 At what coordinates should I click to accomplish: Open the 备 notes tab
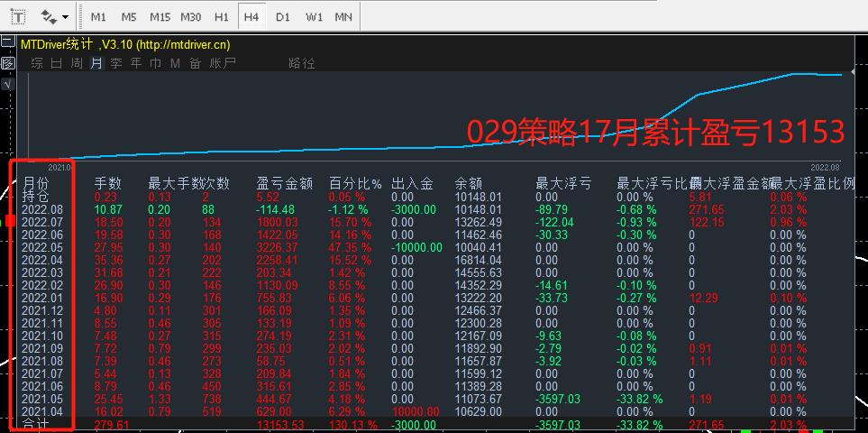coord(196,63)
